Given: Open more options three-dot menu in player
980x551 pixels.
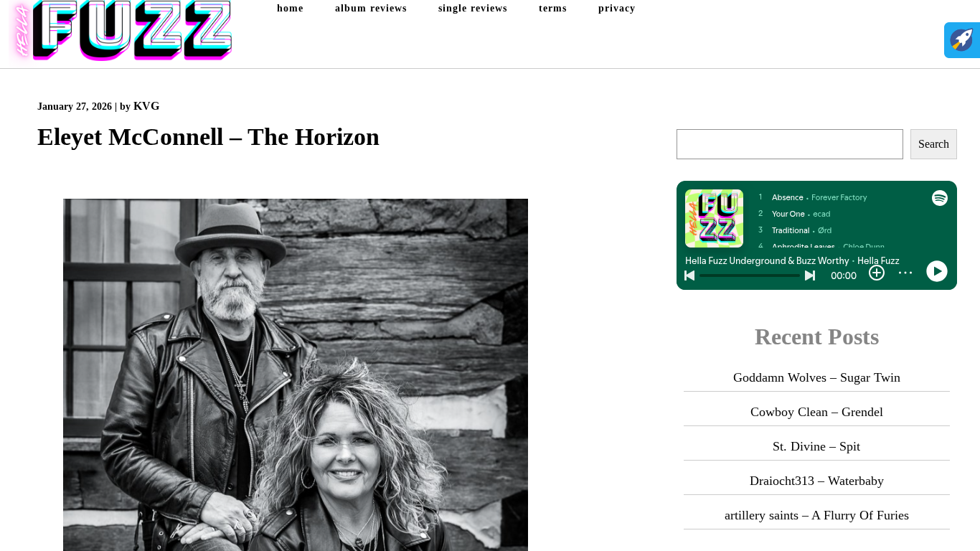Looking at the screenshot, I should [x=905, y=273].
